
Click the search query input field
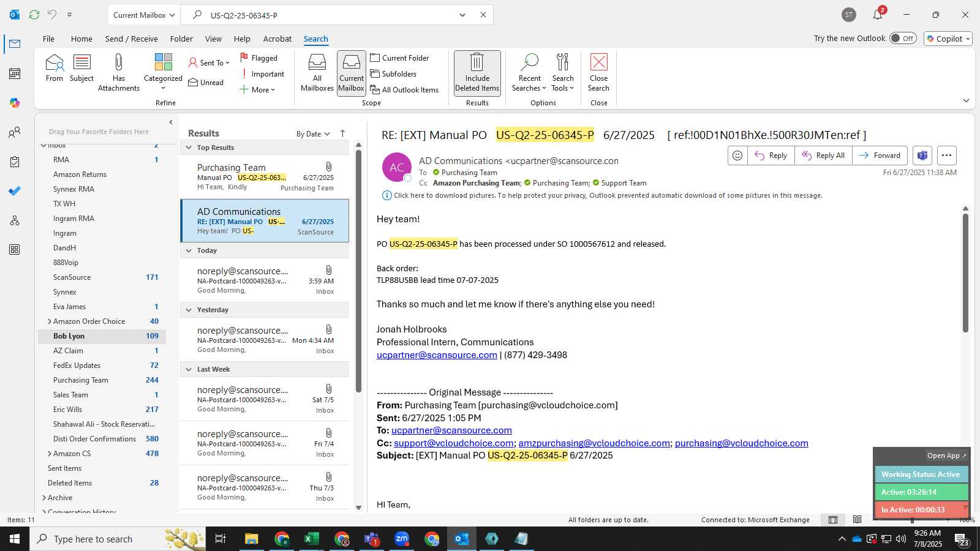331,15
